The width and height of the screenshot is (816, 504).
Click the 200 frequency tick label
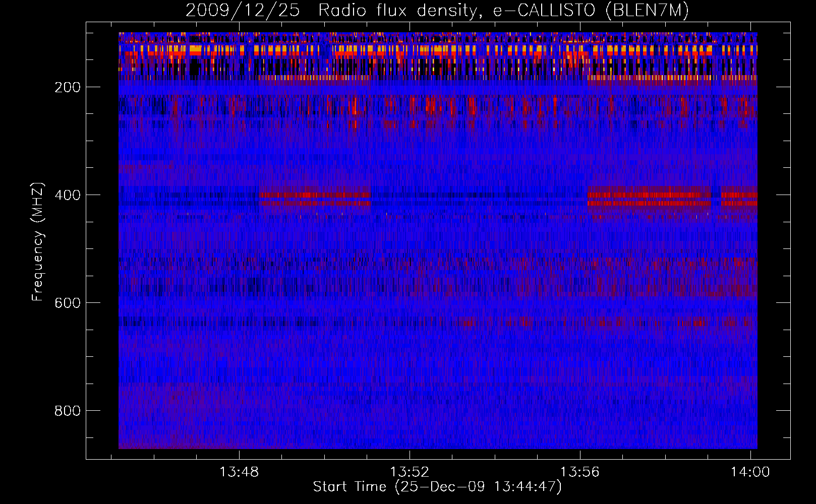click(x=68, y=87)
